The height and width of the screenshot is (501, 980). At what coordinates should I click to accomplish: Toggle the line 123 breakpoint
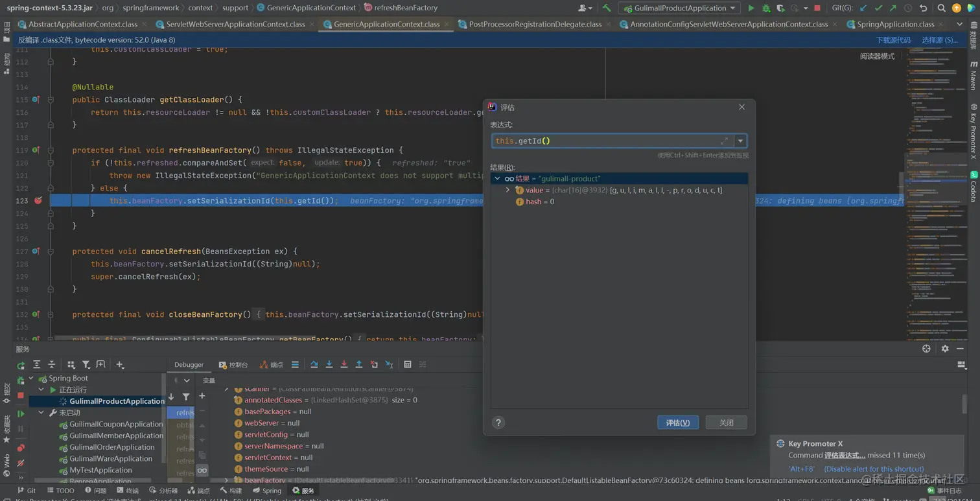(38, 201)
